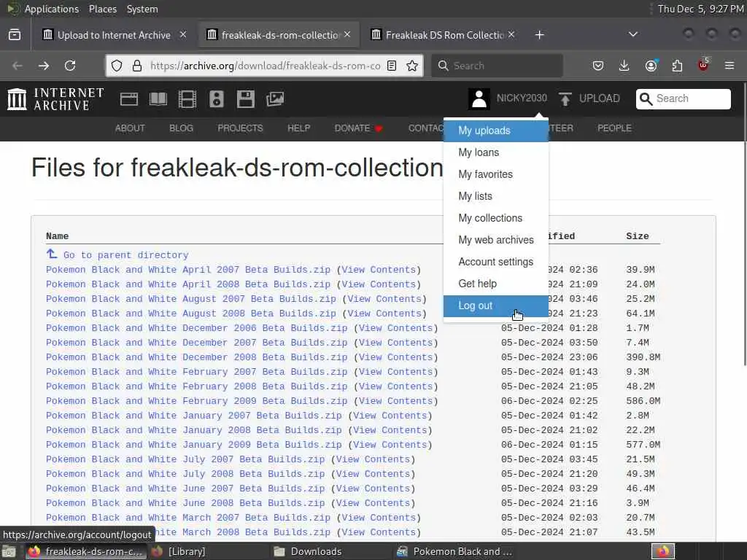
Task: Open the BLOG nav link
Action: pyautogui.click(x=181, y=128)
